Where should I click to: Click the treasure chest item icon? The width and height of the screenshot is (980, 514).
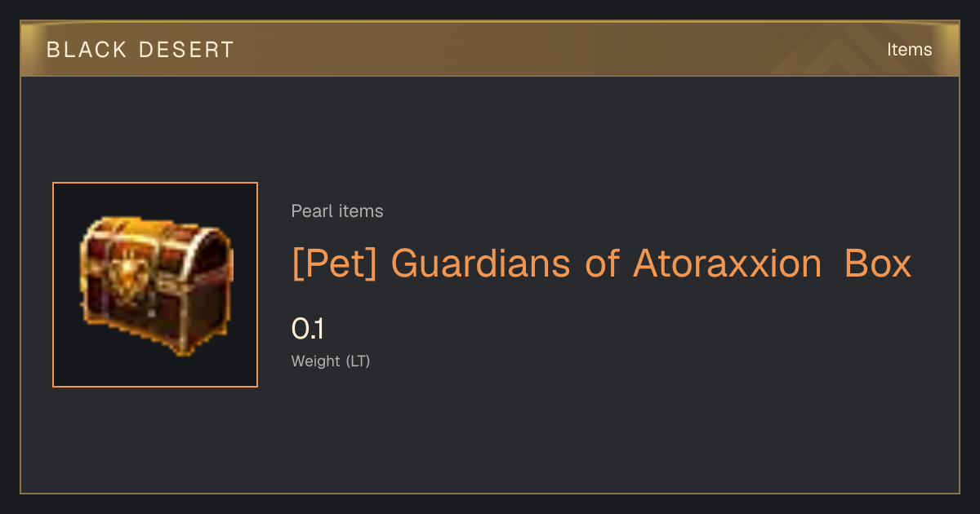click(156, 285)
